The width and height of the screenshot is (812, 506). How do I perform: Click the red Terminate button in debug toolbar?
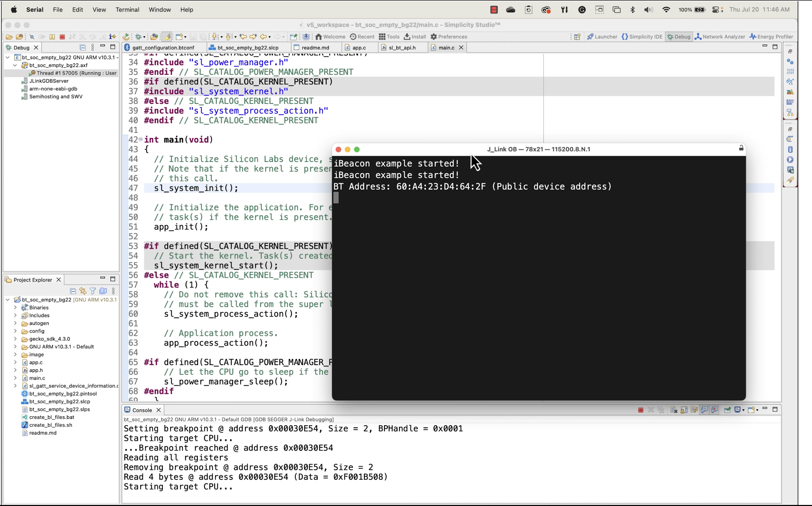(62, 37)
